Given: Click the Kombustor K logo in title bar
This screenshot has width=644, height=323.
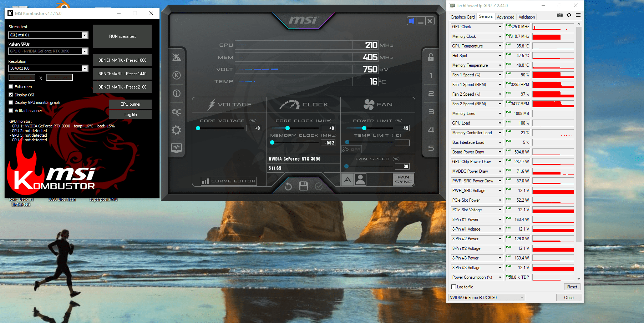Looking at the screenshot, I should (x=10, y=13).
